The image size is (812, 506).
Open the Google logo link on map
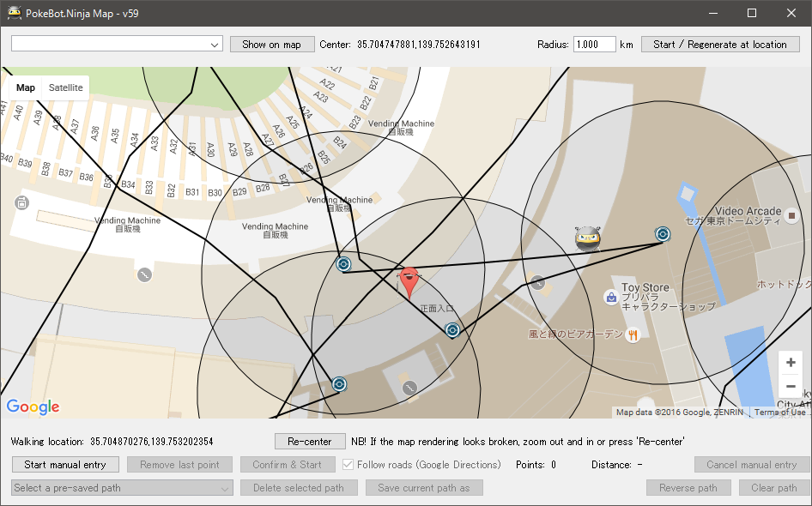[33, 407]
